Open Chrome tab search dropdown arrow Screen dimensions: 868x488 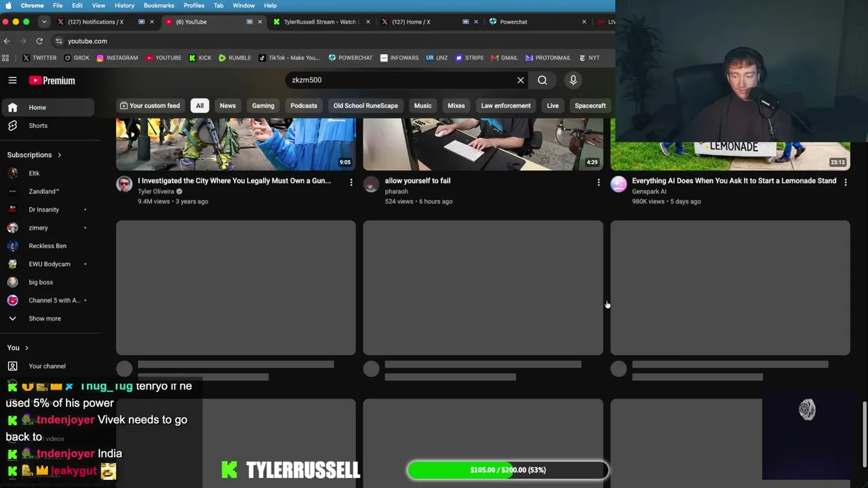44,22
